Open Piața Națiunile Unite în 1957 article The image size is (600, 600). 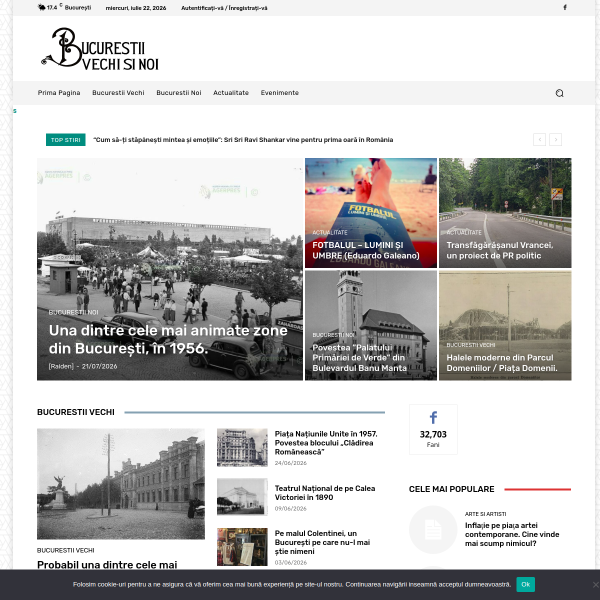pyautogui.click(x=326, y=443)
